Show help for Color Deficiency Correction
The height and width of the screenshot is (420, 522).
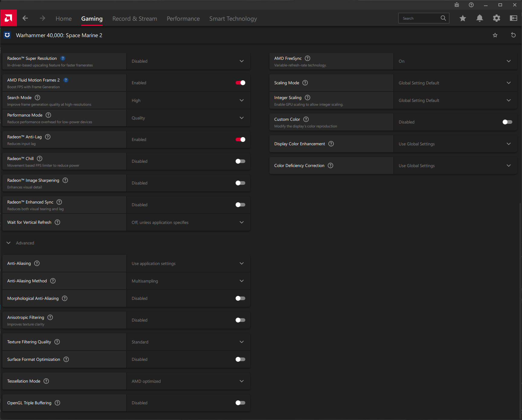point(330,165)
